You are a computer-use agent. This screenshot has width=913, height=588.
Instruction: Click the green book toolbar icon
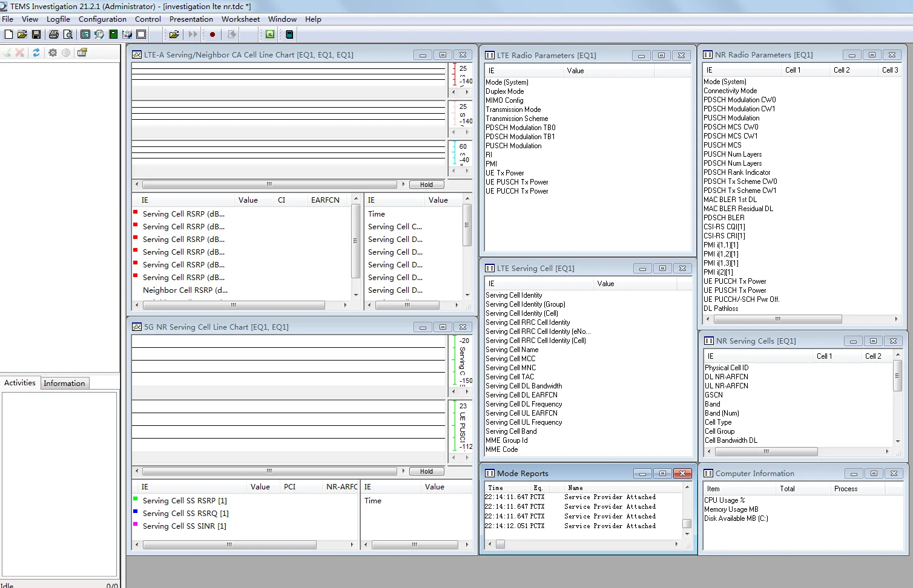[113, 34]
